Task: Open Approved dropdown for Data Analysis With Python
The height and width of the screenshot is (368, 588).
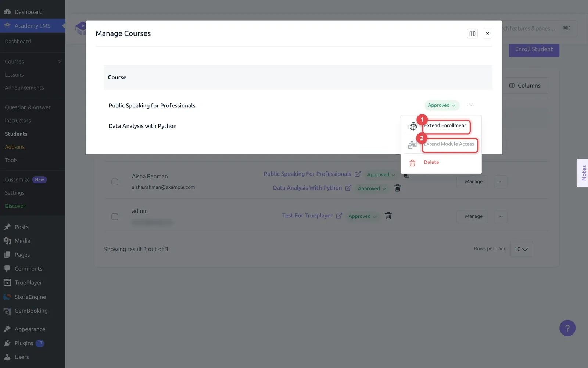Action: click(372, 188)
